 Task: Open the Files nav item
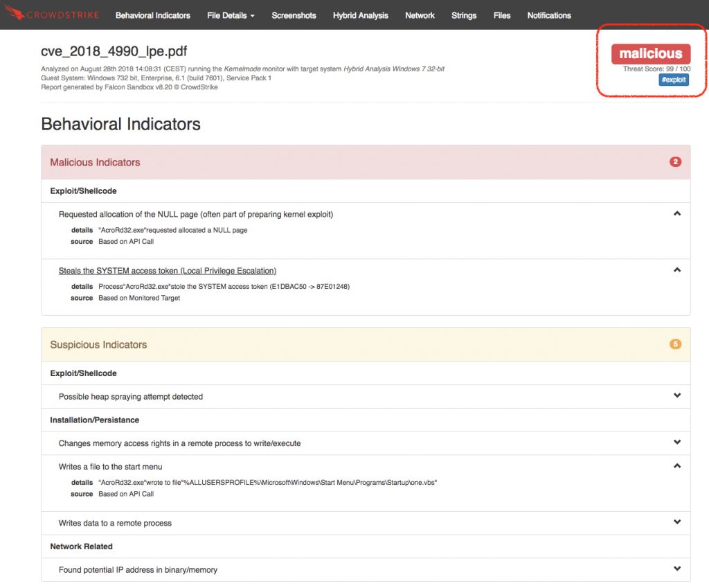tap(502, 15)
